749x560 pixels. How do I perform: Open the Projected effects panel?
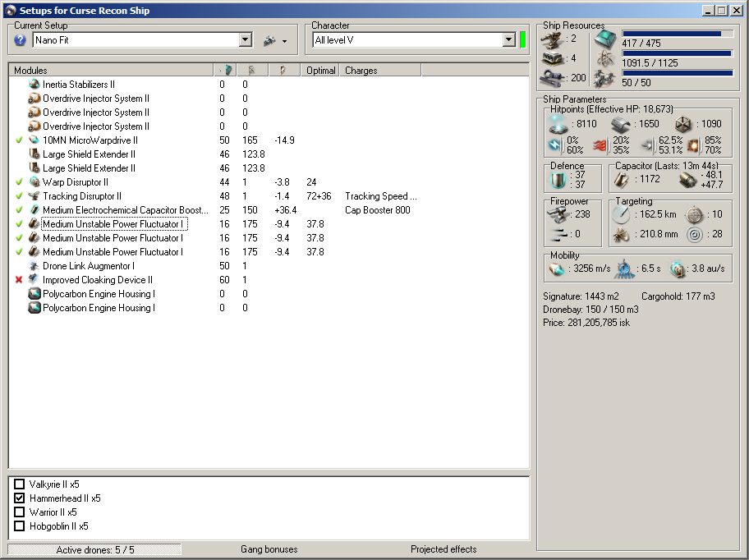pyautogui.click(x=443, y=549)
